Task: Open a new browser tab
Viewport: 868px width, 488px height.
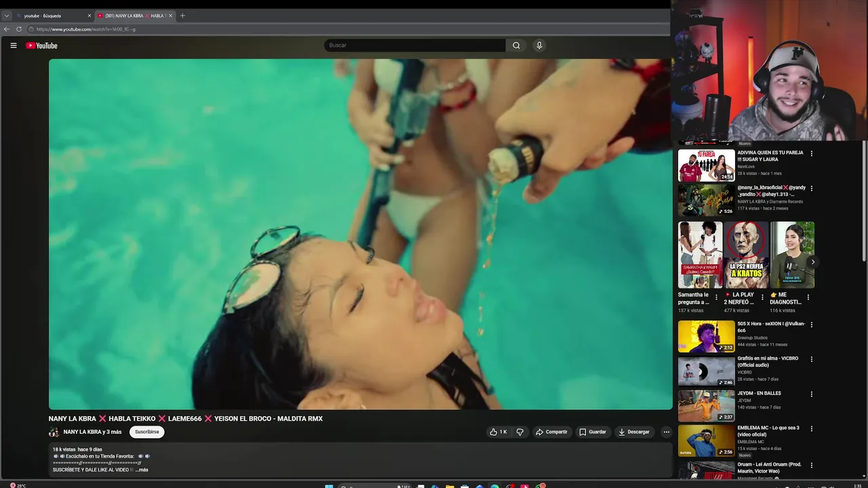Action: tap(182, 16)
